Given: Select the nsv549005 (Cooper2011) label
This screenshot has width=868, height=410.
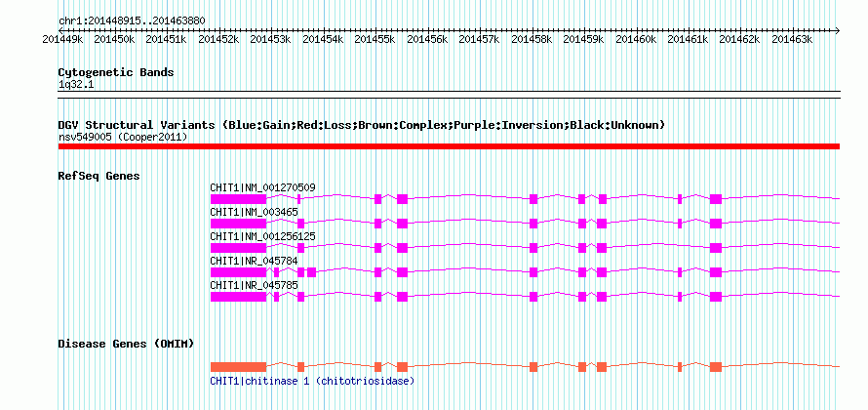Looking at the screenshot, I should coord(122,137).
